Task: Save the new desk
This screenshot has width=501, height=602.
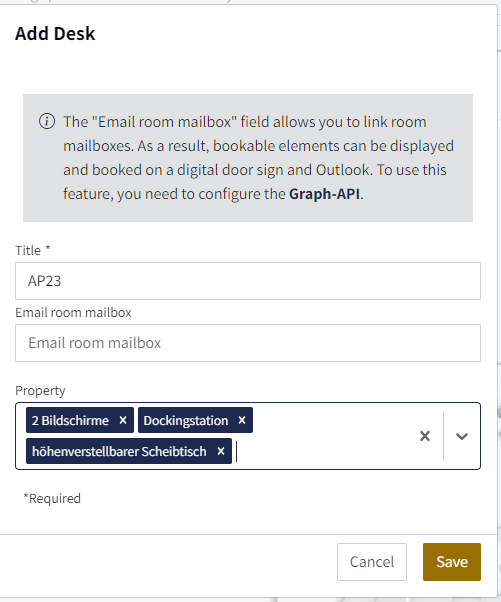Action: pos(452,562)
